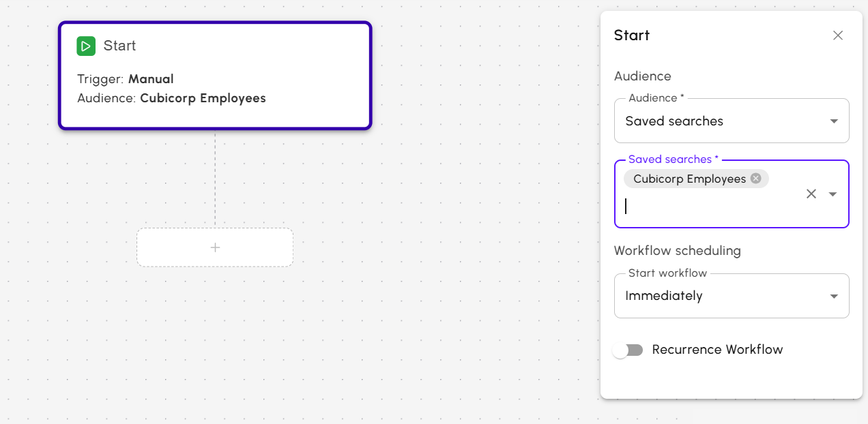Click the plus icon to add a step
This screenshot has width=868, height=424.
point(215,247)
